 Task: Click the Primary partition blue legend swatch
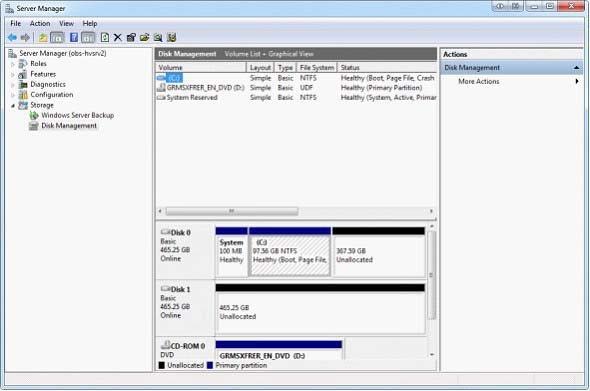coord(210,365)
